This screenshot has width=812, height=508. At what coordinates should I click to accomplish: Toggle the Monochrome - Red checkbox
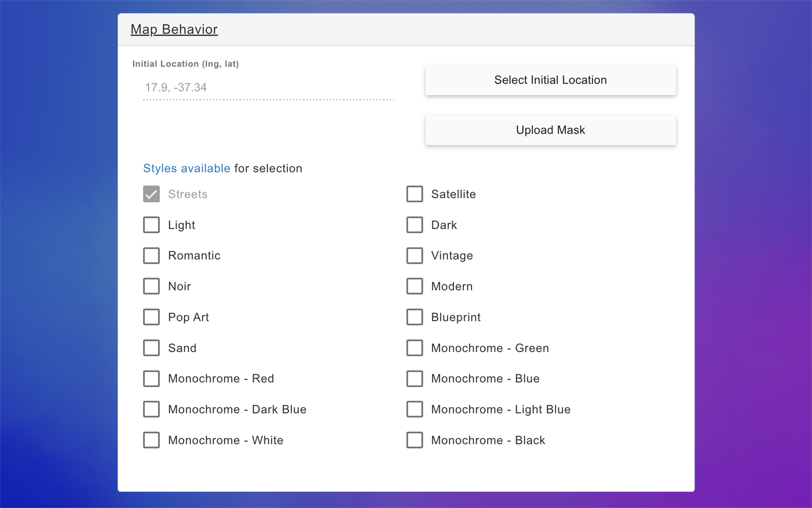(x=151, y=378)
